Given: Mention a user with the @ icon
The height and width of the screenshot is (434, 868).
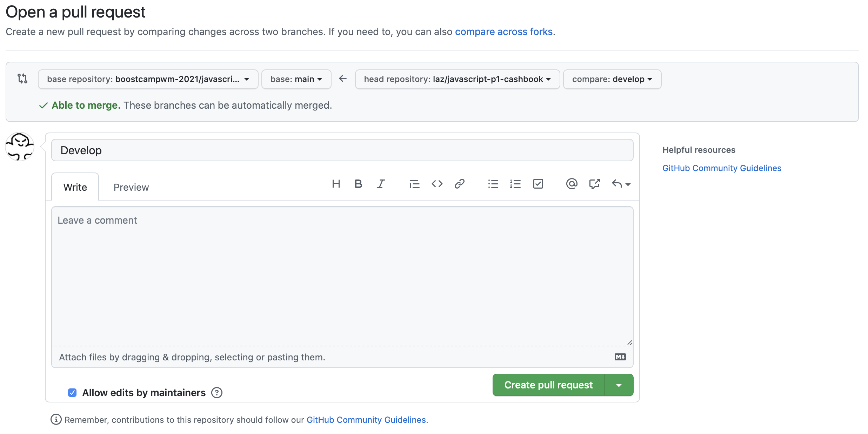Looking at the screenshot, I should pos(572,184).
